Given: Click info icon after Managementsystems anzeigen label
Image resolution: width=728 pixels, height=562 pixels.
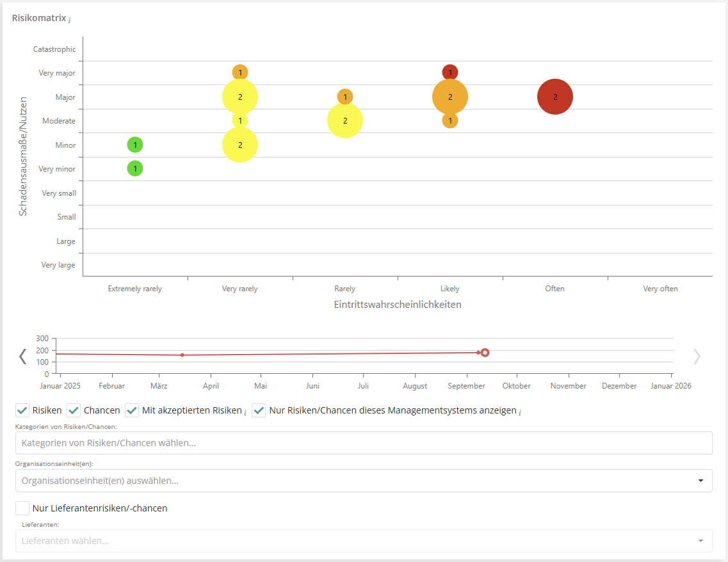Looking at the screenshot, I should (521, 412).
